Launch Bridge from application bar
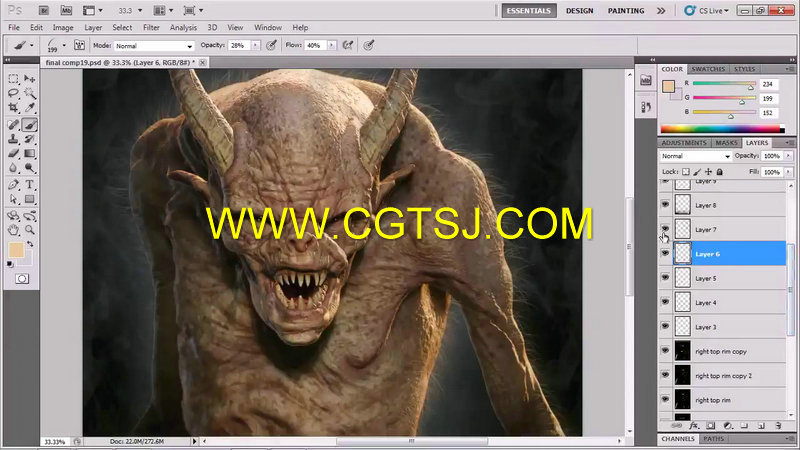This screenshot has width=800, height=450. coord(44,10)
